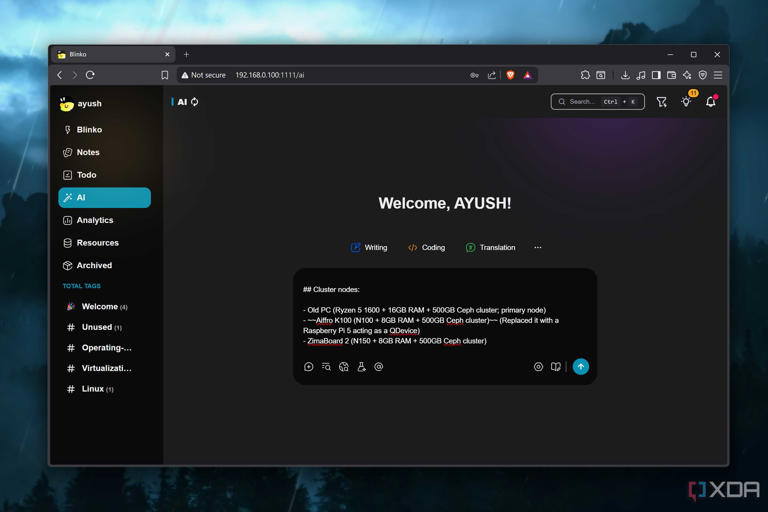Open the notifications bell icon
Viewport: 768px width, 512px height.
click(711, 101)
